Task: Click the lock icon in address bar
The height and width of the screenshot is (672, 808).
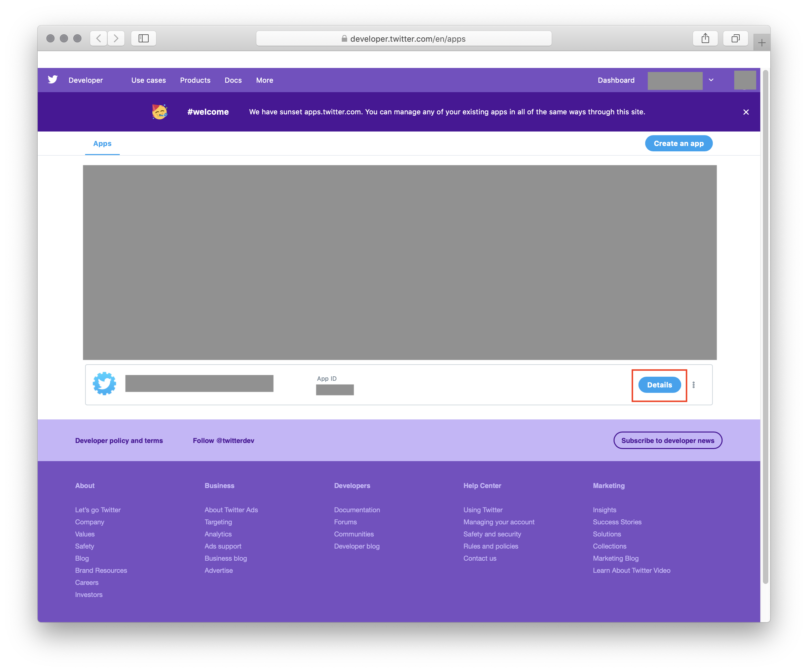Action: pos(344,38)
